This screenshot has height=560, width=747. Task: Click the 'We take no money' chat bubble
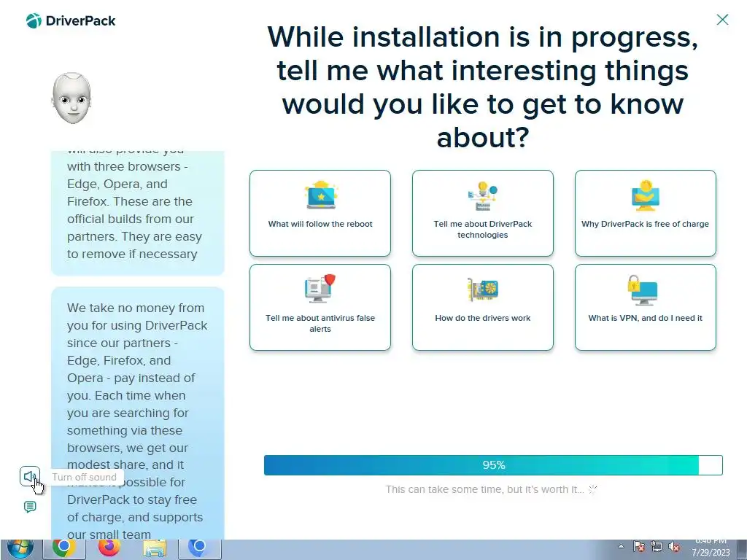(x=138, y=413)
